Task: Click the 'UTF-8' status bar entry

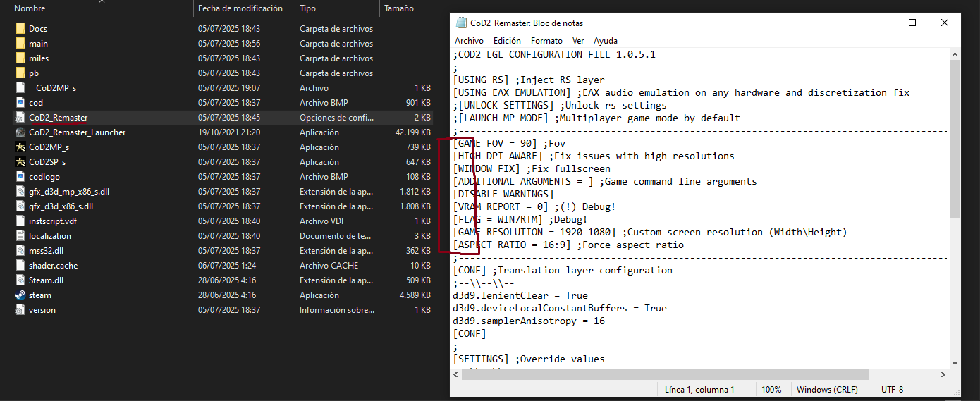Action: pyautogui.click(x=892, y=389)
